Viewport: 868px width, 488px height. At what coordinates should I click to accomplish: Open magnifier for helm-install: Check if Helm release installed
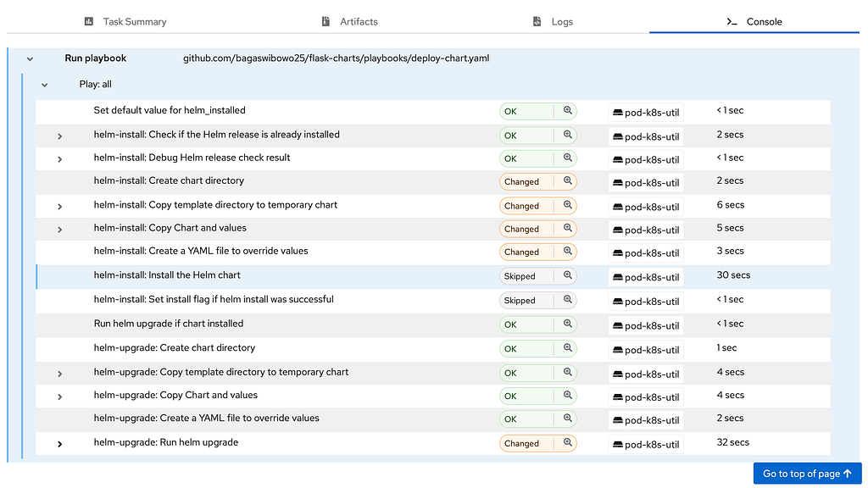567,135
